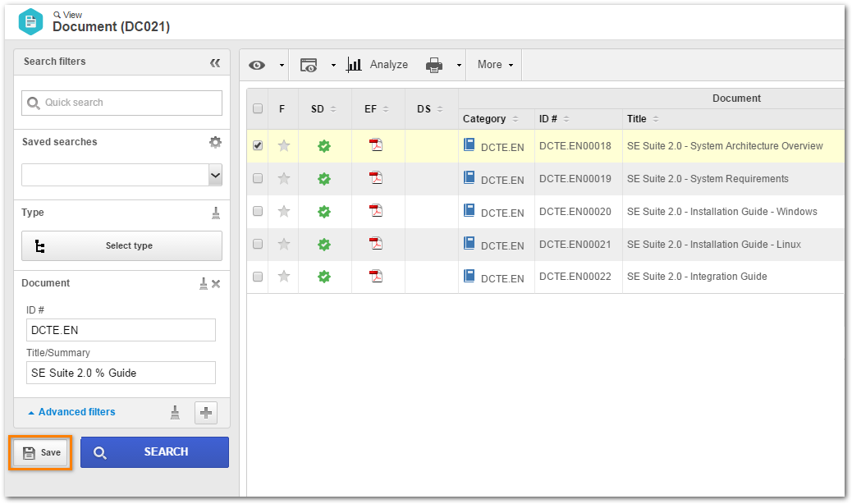Click green status badge for DCTE.EN00020

coord(324,212)
